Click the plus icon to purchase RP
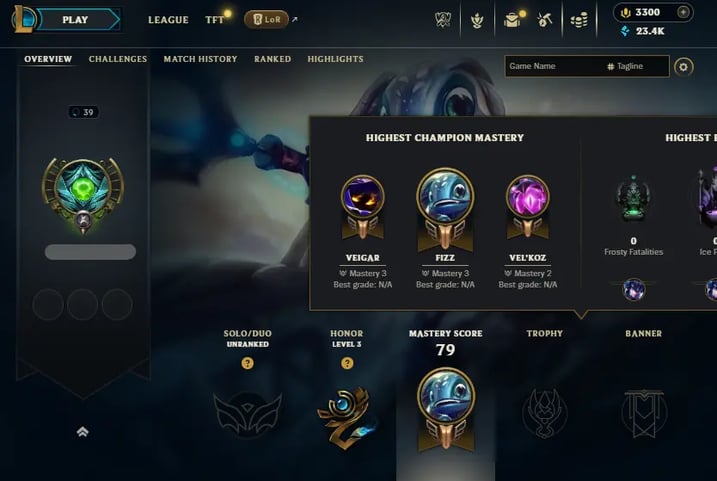The width and height of the screenshot is (717, 481). coord(683,12)
